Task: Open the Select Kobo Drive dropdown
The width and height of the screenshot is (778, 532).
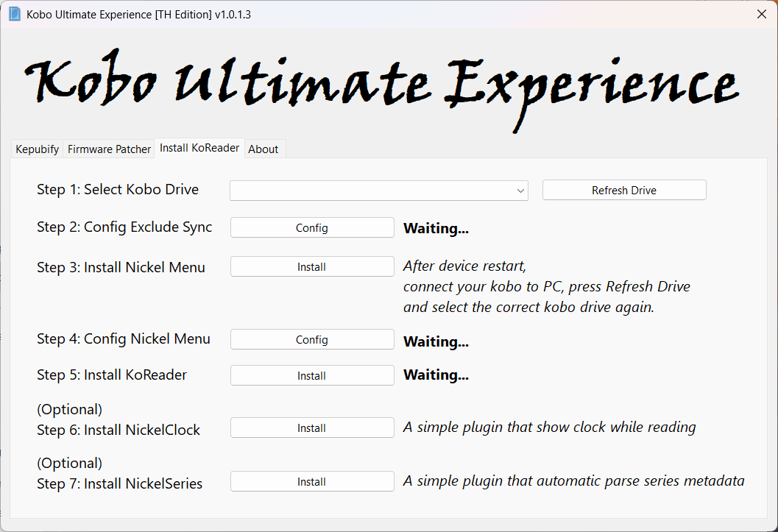Action: tap(378, 191)
